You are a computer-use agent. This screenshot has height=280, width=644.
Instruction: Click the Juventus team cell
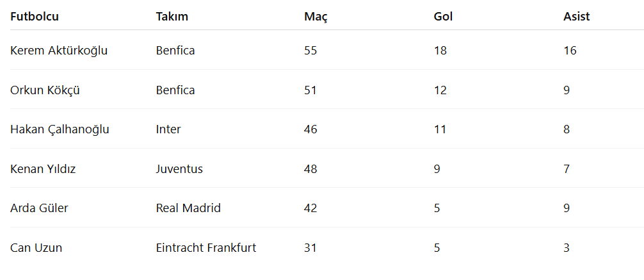[x=179, y=169]
